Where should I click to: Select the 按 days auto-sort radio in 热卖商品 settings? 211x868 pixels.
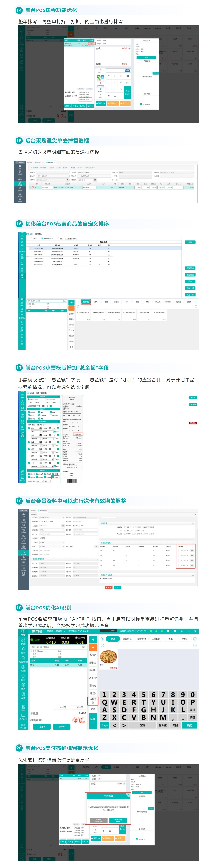point(59,238)
